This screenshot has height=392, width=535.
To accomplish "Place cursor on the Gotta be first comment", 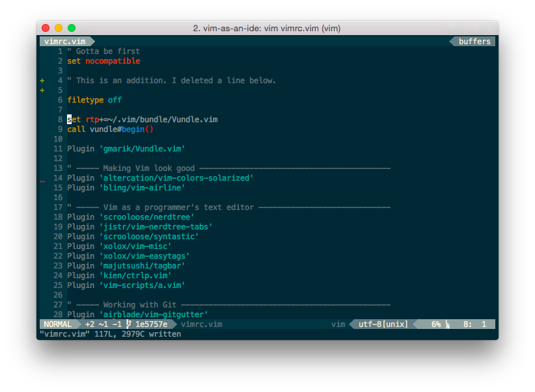I will pyautogui.click(x=103, y=51).
